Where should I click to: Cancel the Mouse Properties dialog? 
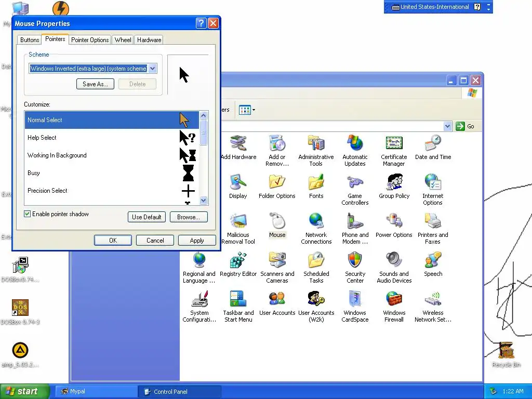155,240
